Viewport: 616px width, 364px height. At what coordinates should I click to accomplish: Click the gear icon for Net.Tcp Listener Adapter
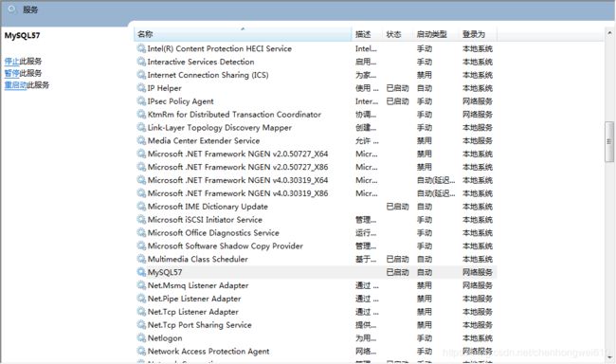coord(141,312)
